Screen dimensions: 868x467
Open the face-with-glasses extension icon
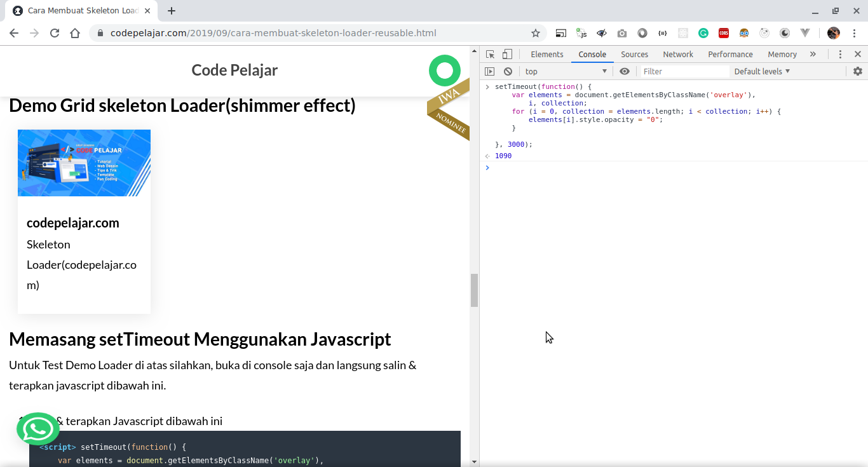click(x=744, y=33)
